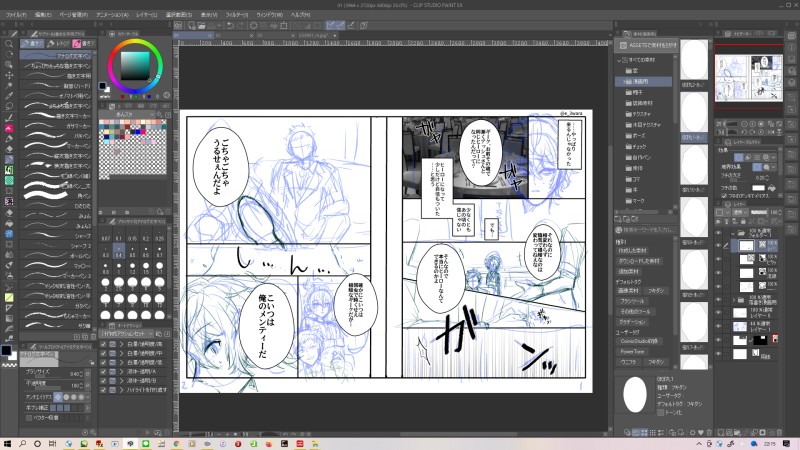The image size is (800, 450).
Task: Enable the ベクター吸着 checkbox
Action: point(29,418)
